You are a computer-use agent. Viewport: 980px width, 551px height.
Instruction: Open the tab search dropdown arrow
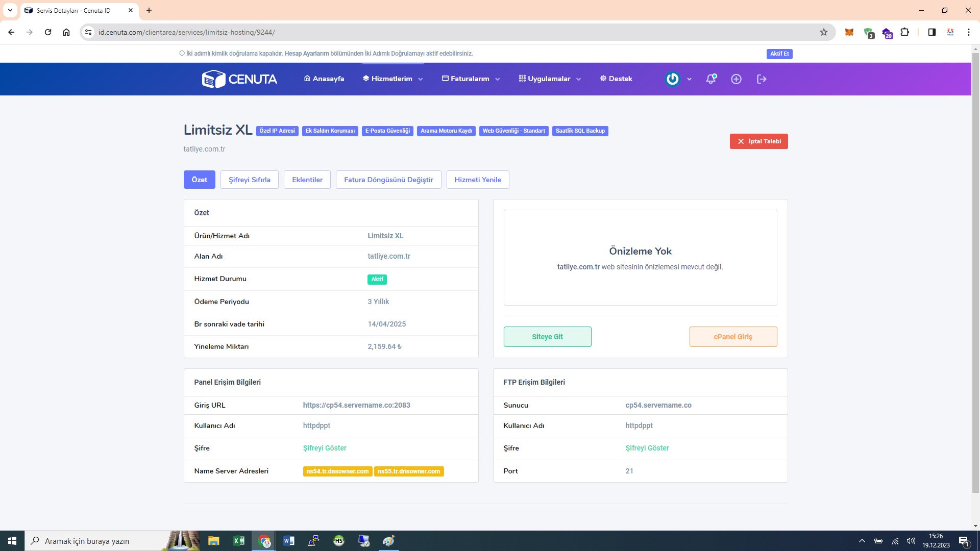point(10,10)
